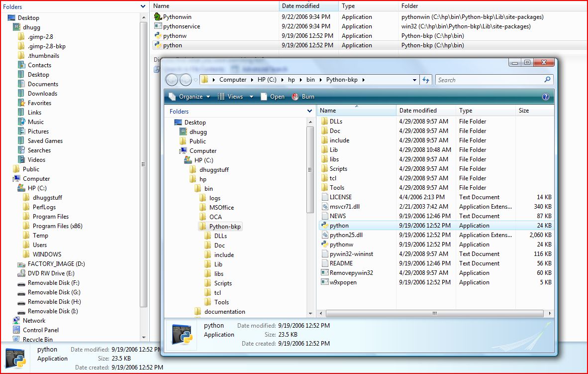Collapse the Folders pane in front window
This screenshot has width=588, height=374.
309,111
